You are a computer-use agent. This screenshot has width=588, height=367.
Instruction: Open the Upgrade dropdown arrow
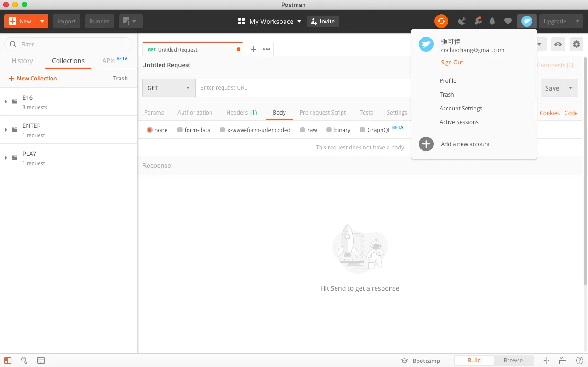(577, 21)
